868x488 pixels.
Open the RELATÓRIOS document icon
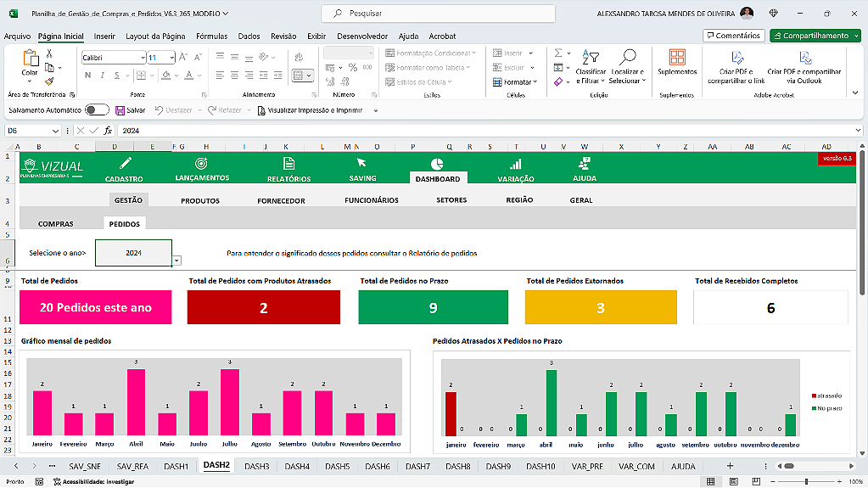point(288,164)
